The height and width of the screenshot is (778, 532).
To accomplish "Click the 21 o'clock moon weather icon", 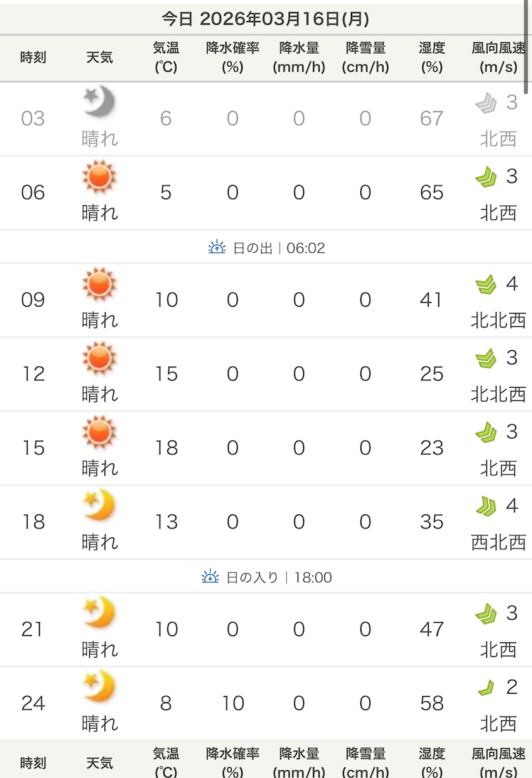I will [x=99, y=614].
